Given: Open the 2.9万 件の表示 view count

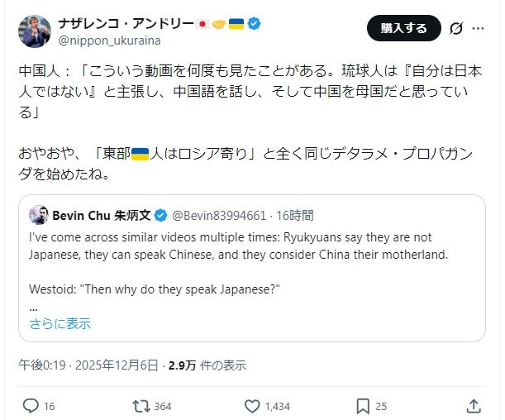Looking at the screenshot, I should pos(207,365).
